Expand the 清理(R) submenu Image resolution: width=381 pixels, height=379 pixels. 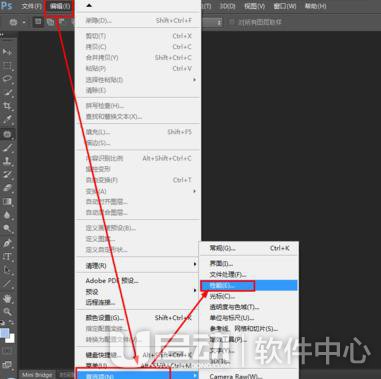coord(138,265)
